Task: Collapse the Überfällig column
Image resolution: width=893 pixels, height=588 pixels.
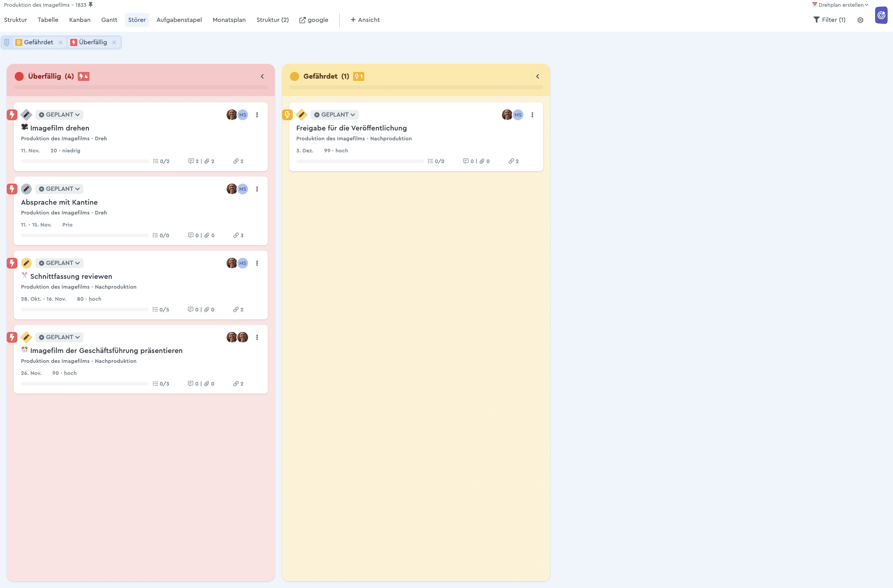Action: pos(262,76)
